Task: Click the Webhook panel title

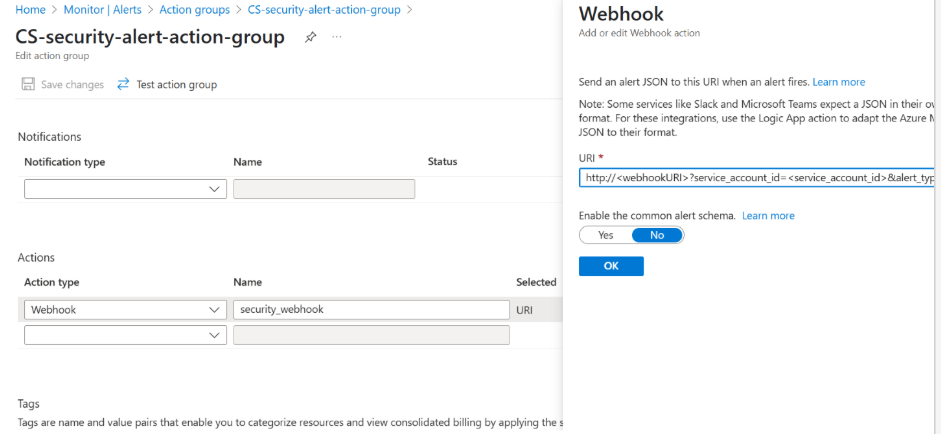Action: (621, 14)
